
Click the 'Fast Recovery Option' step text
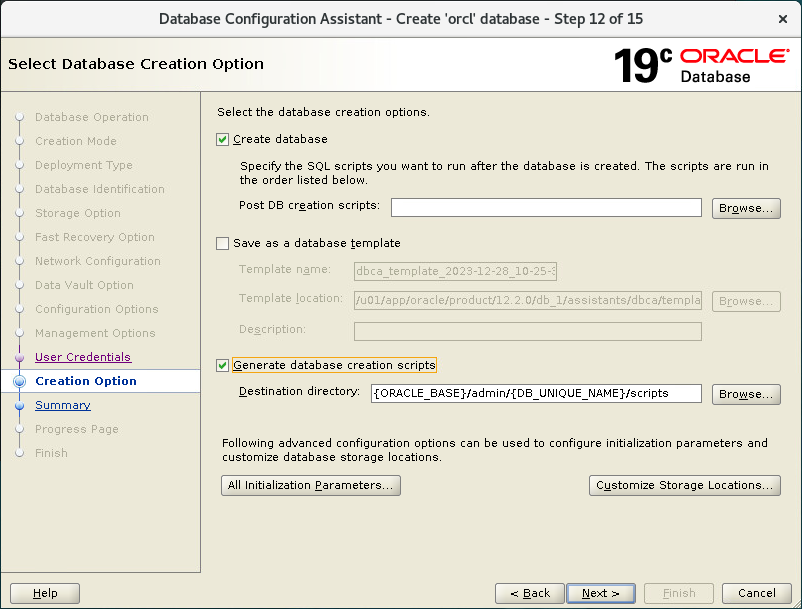(x=95, y=237)
